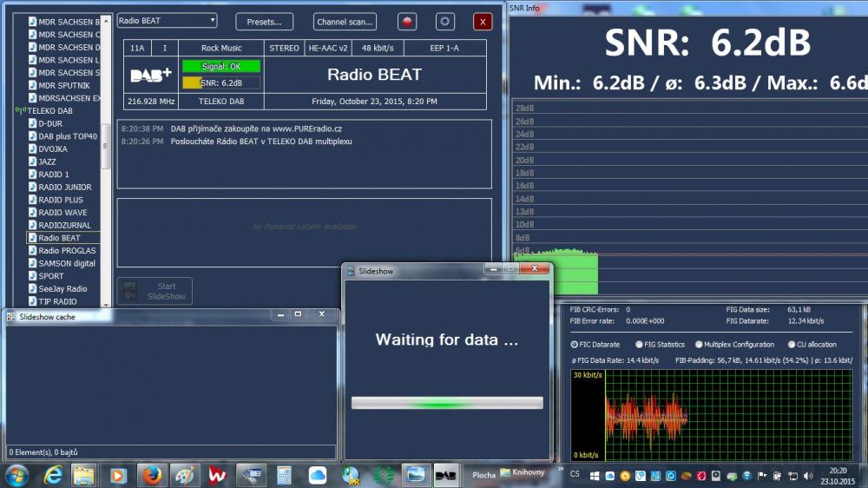The image size is (868, 488).
Task: Click the Start SlideShow button
Action: tap(155, 291)
